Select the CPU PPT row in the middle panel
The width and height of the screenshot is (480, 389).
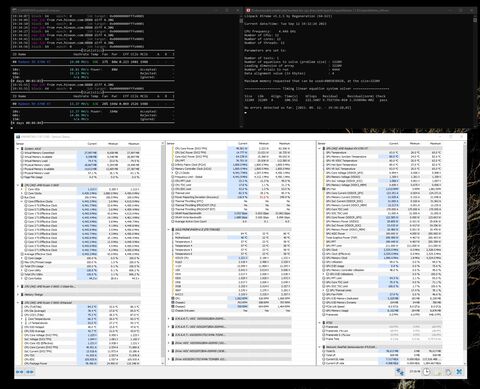[x=231, y=161]
